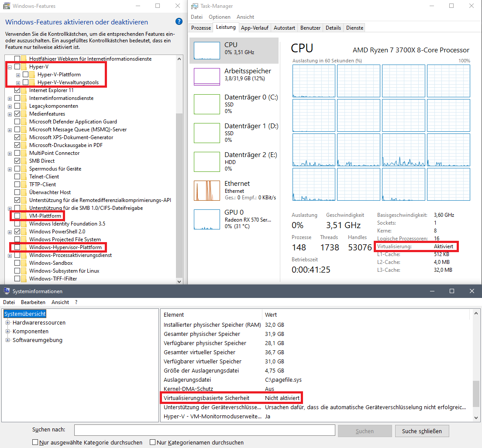Viewport: 482px width, 448px height.
Task: Click the Hyper-V-Verwaltungstools folder icon
Action: (32, 82)
